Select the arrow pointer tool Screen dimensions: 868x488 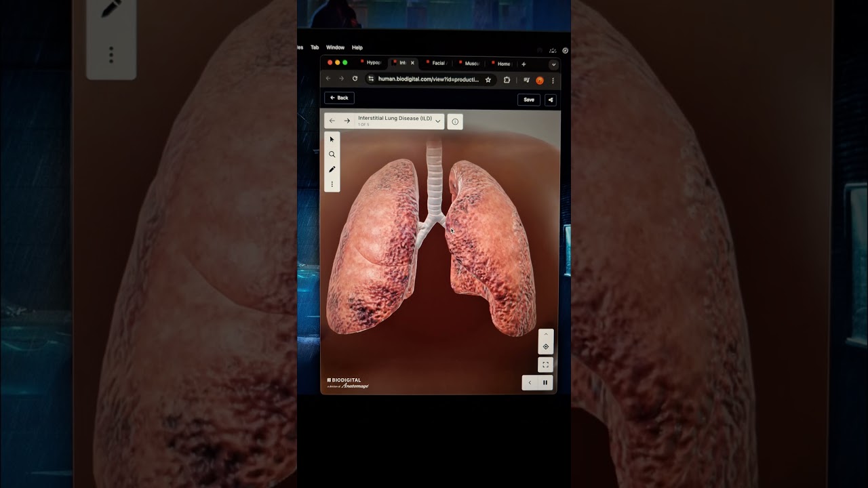click(x=332, y=140)
